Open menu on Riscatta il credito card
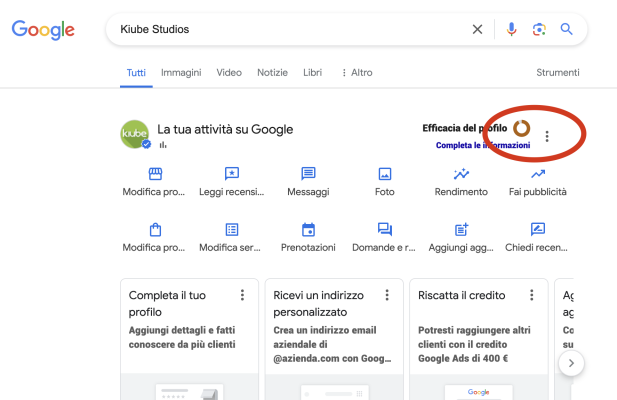Viewport: 617px width, 400px height. (532, 295)
